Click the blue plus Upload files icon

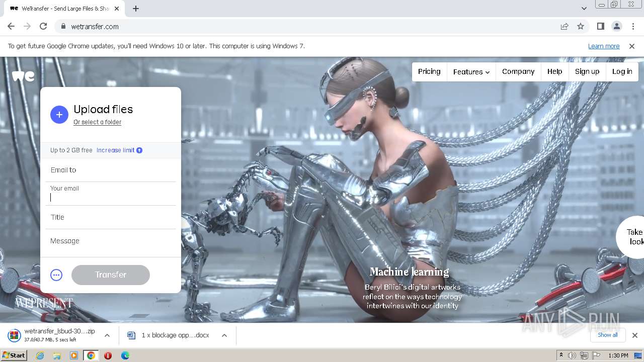[59, 115]
